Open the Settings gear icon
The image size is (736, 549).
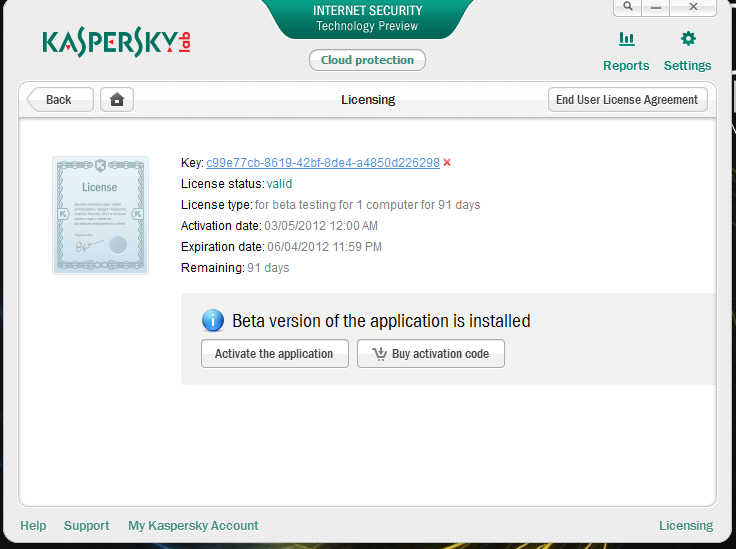(x=688, y=38)
